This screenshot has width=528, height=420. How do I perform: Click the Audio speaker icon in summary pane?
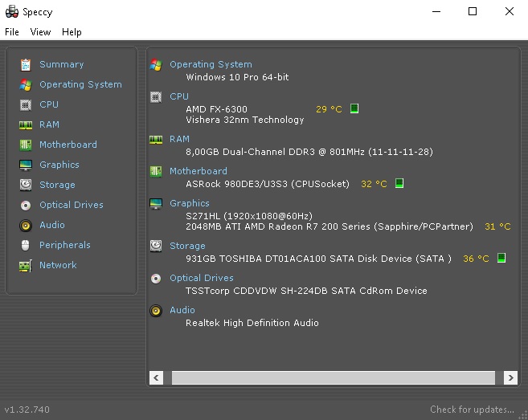156,311
